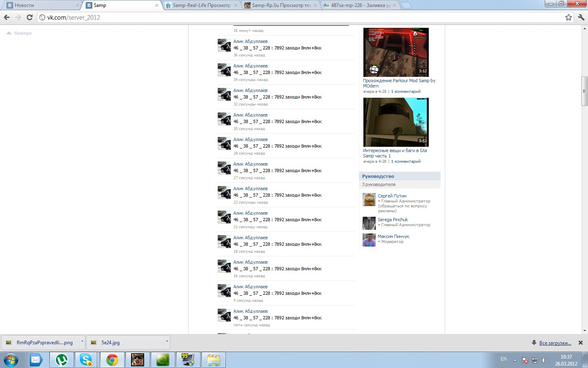Open the Windows Start menu
This screenshot has width=588, height=368.
tap(11, 360)
